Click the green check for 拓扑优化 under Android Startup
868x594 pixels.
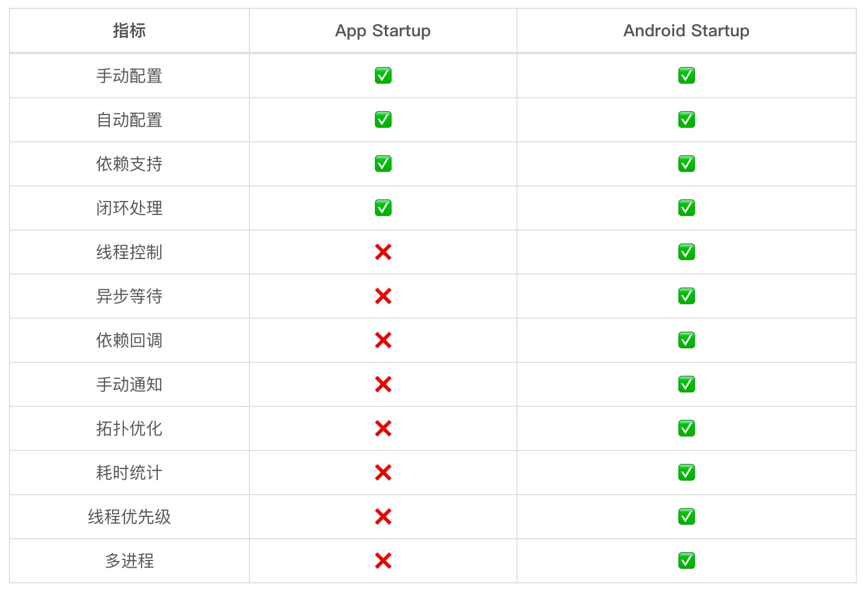[x=686, y=428]
